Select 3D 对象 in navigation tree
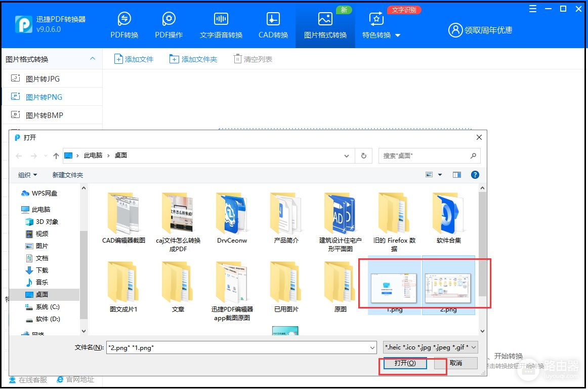Viewport: 588px width, 390px height. pyautogui.click(x=41, y=221)
